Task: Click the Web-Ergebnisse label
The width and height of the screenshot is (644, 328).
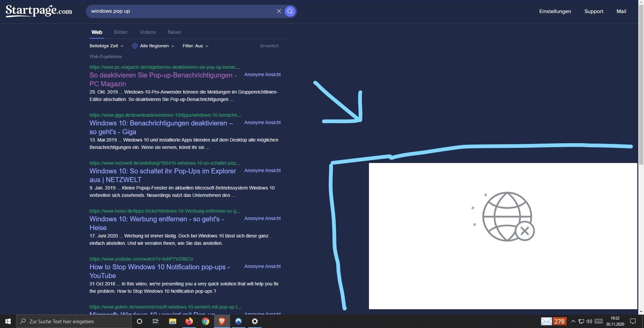Action: pos(105,57)
